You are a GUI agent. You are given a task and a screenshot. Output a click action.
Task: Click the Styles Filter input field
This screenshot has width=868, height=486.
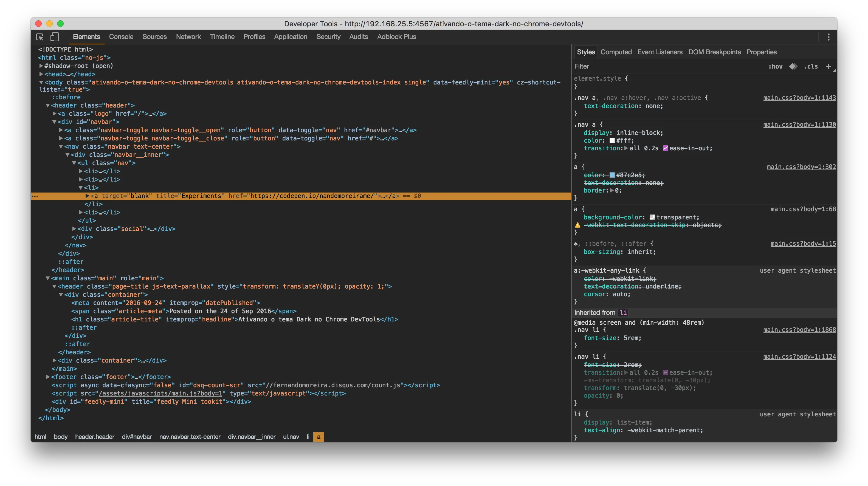(667, 66)
